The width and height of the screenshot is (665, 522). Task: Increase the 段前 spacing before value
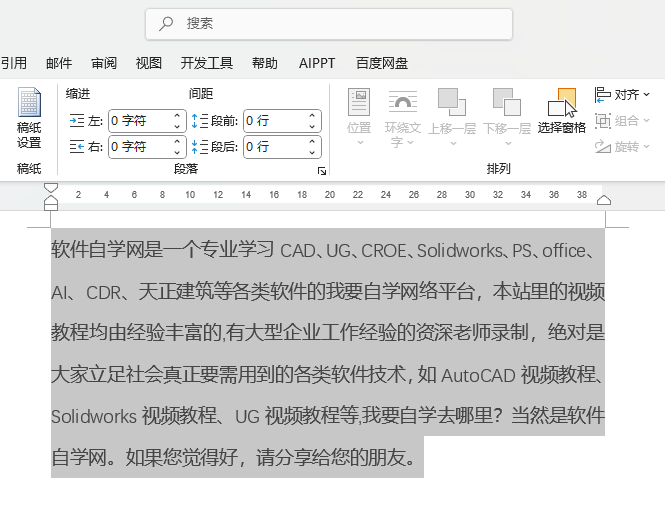point(312,115)
